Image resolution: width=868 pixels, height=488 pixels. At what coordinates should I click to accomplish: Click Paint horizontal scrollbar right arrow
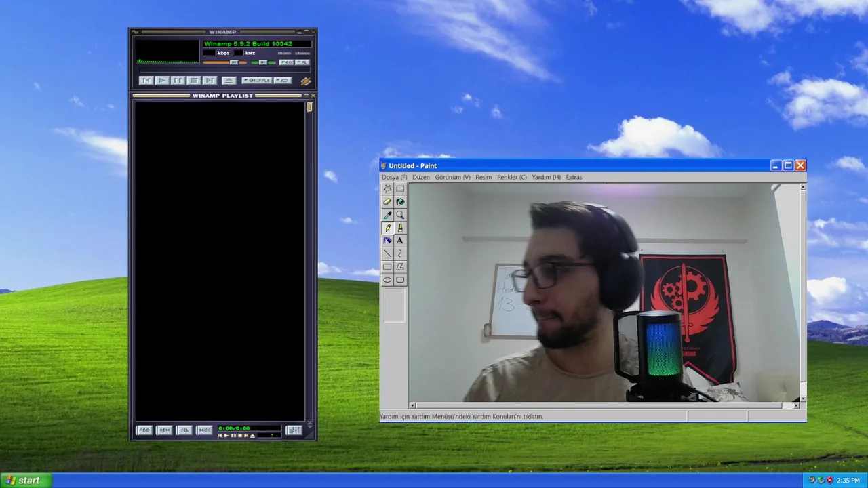click(796, 405)
